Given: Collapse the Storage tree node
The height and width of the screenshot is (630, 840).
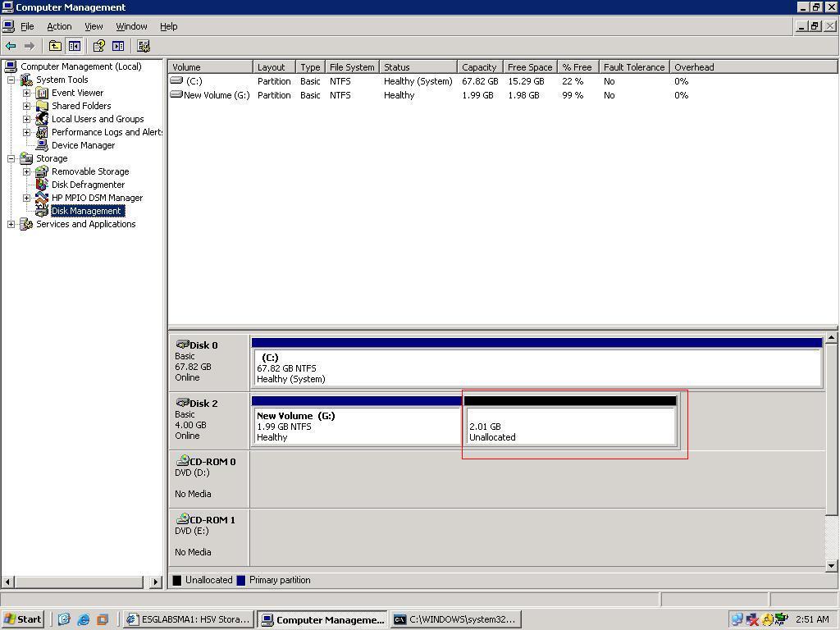Looking at the screenshot, I should (x=11, y=158).
